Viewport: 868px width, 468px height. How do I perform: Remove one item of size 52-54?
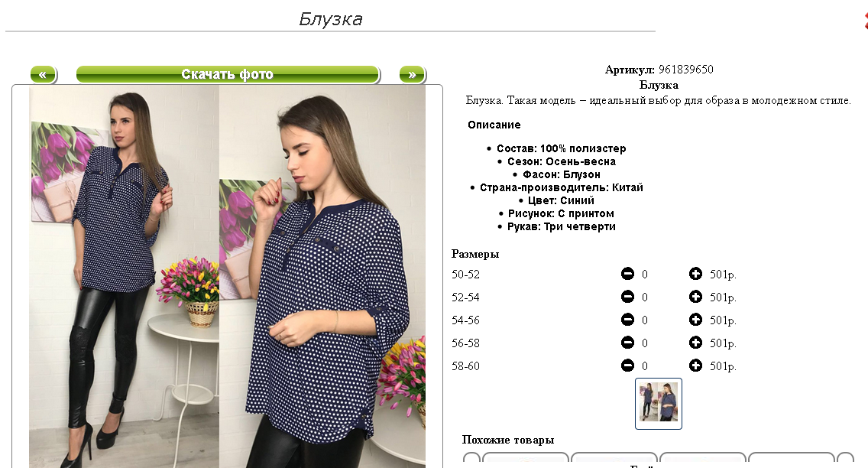[x=627, y=297]
